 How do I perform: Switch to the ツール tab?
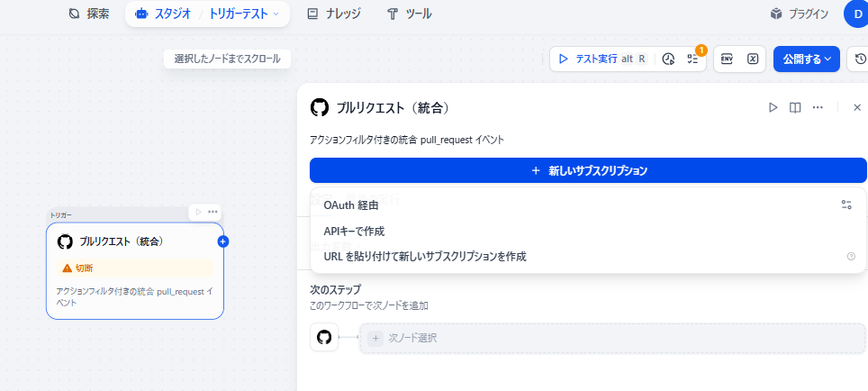409,14
